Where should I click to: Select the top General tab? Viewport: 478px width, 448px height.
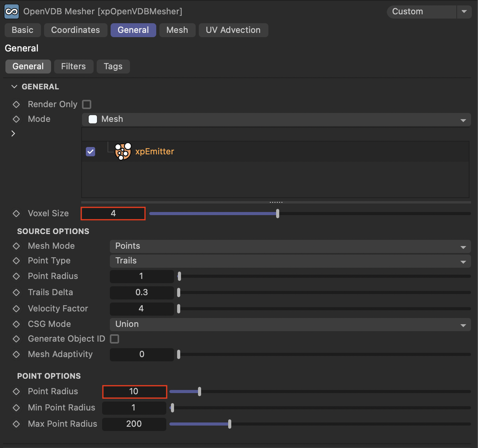click(133, 30)
